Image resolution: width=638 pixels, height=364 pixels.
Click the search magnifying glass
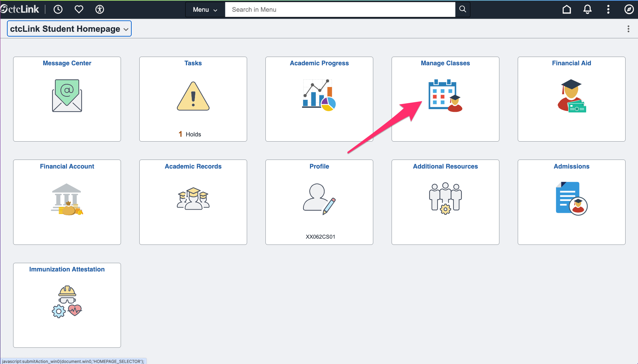[x=462, y=9]
